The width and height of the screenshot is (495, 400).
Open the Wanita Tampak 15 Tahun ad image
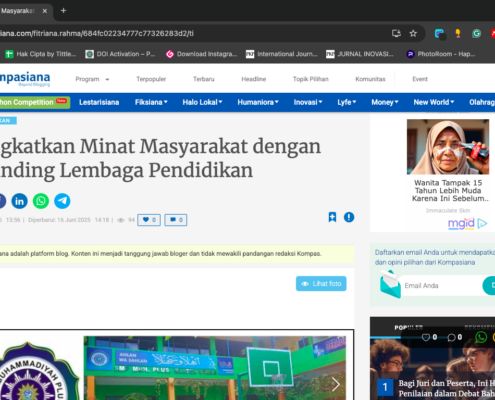tap(448, 147)
